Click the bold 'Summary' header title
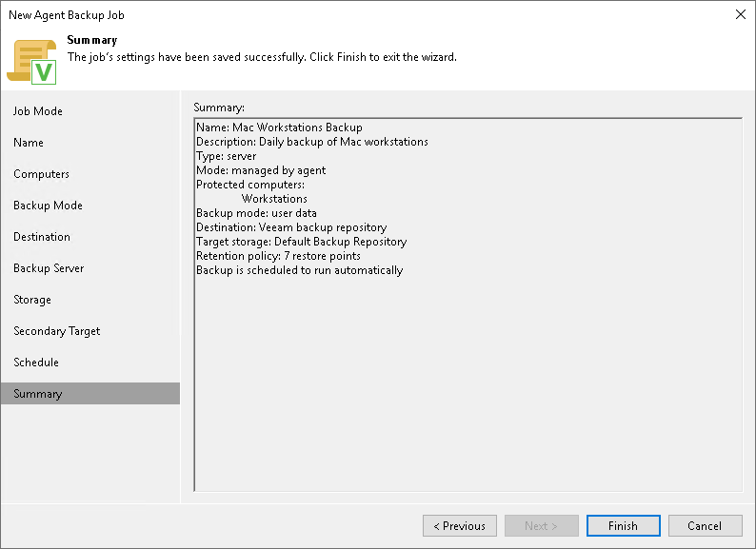Screen dimensions: 756x549 click(92, 40)
